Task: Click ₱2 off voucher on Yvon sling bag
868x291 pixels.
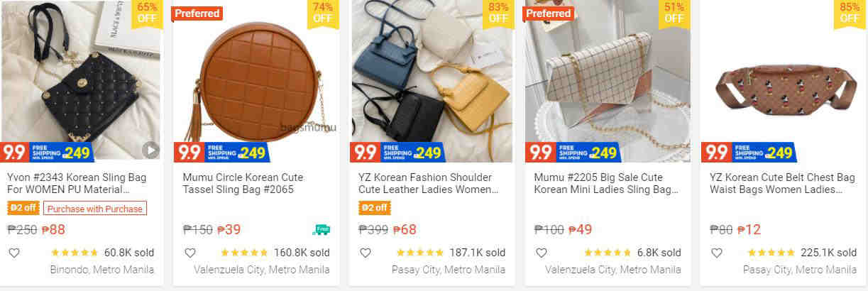Action: coord(23,208)
